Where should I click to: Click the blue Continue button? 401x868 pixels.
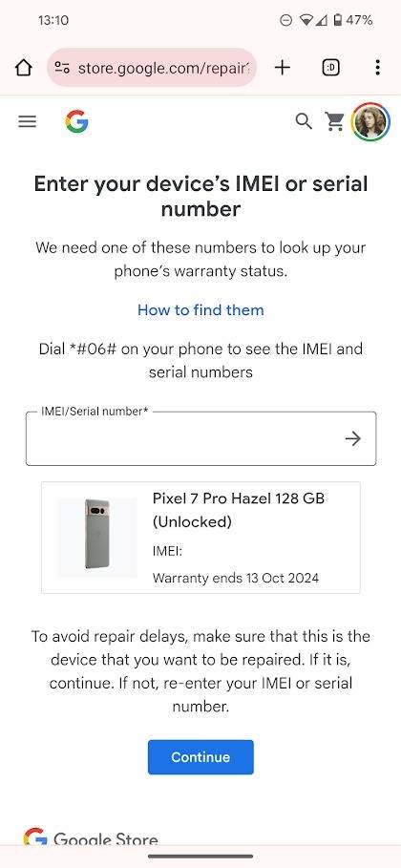(x=200, y=756)
